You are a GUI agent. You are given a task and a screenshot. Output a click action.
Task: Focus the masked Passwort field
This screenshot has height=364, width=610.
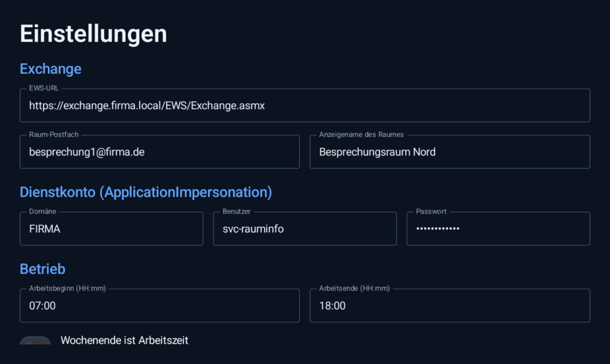[499, 229]
